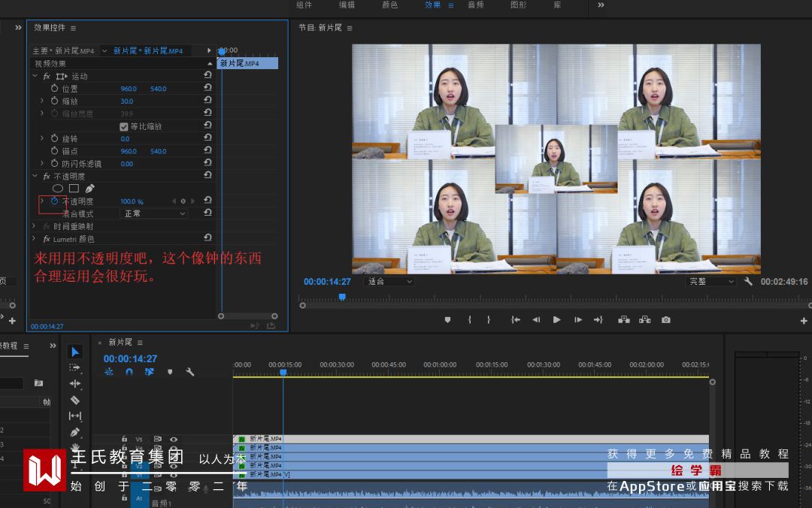
Task: Toggle animation stopwatch for 旋转
Action: (x=54, y=138)
